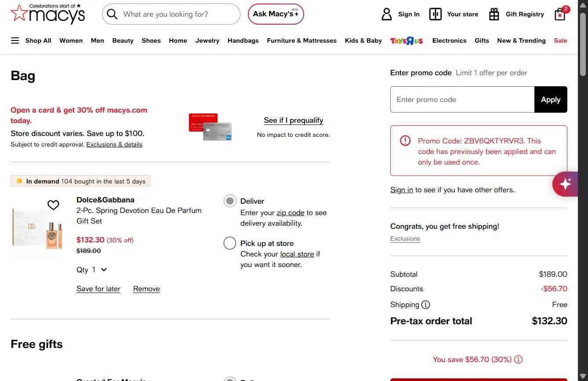Open Exclusions & details link

pyautogui.click(x=114, y=144)
